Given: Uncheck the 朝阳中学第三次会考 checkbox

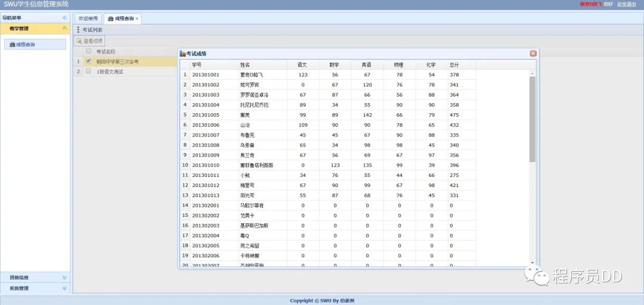Looking at the screenshot, I should pos(88,61).
